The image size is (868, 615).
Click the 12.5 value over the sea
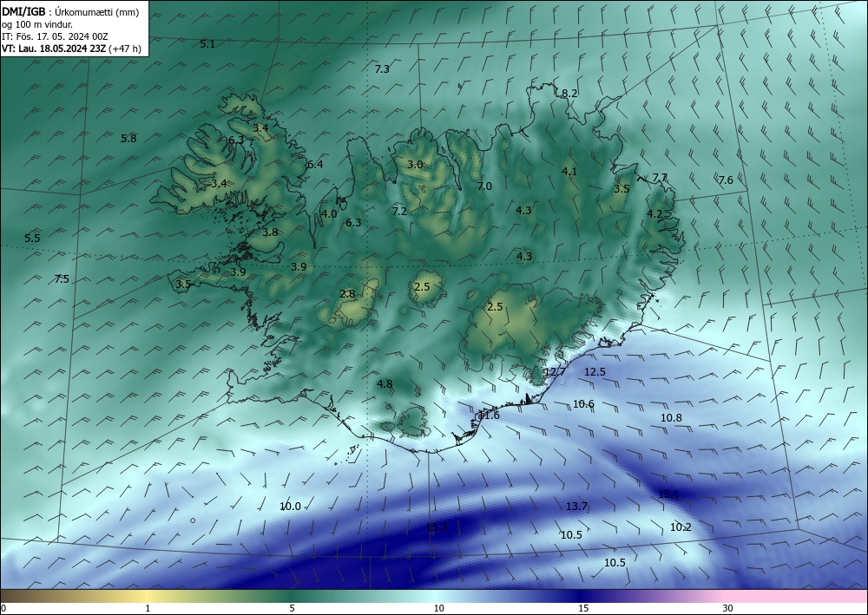[595, 371]
